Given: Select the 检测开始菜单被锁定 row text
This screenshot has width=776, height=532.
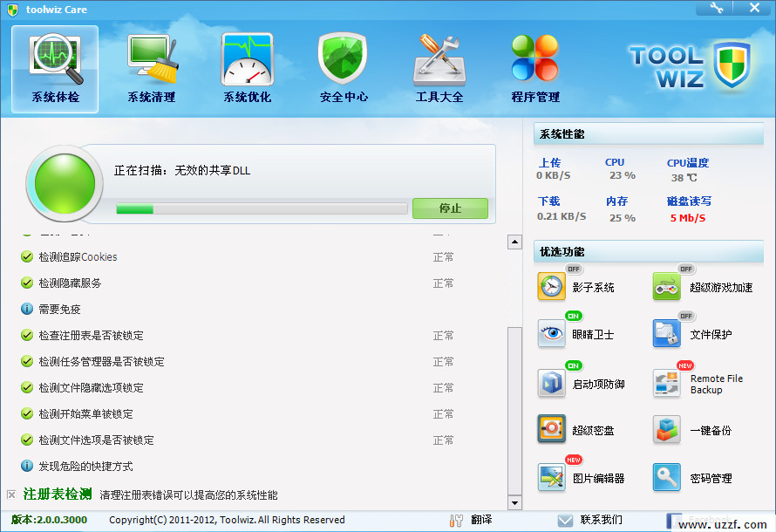Looking at the screenshot, I should coord(85,414).
